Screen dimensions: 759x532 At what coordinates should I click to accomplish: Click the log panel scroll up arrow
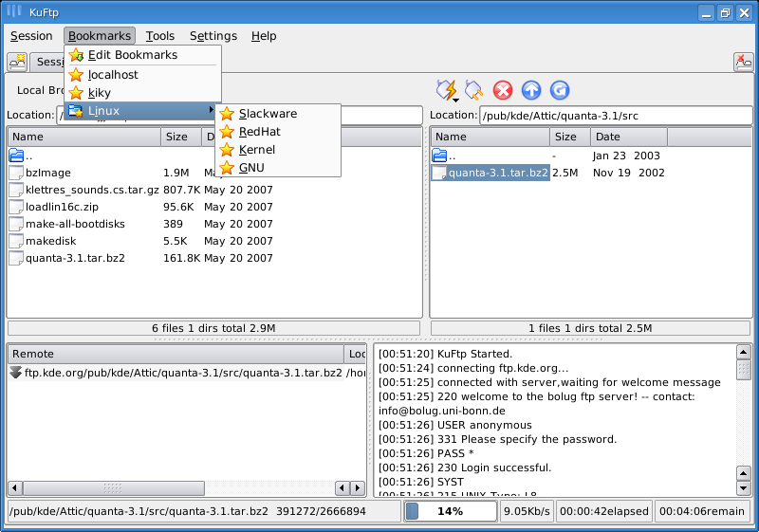click(744, 352)
